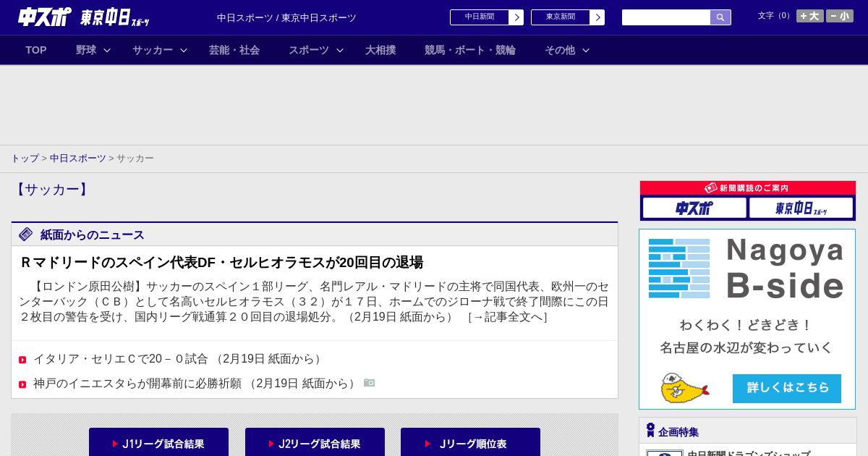Click camera icon next to イニエスタ article
The width and height of the screenshot is (868, 456).
(x=369, y=383)
